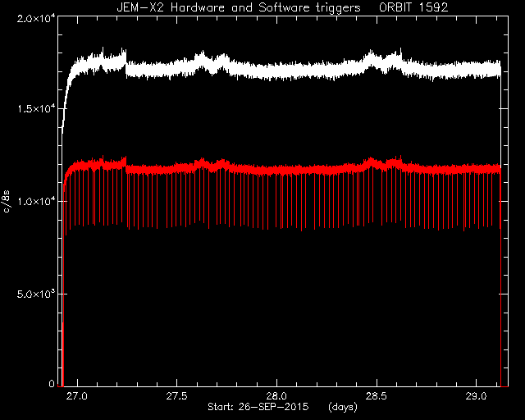The height and width of the screenshot is (420, 525).
Task: Click the white curve near day 28.0
Action: tap(276, 71)
